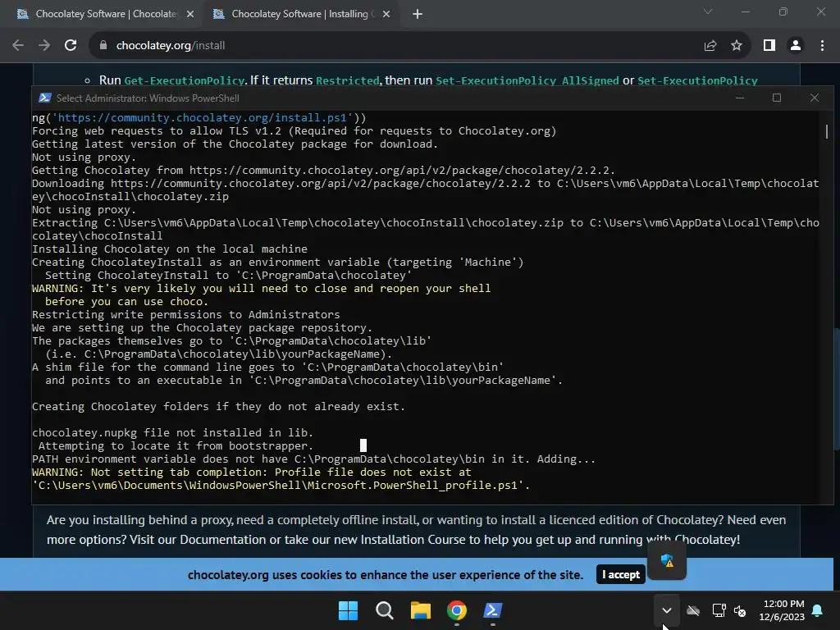Click the 'Restricting write permissions to Administrators' line
The height and width of the screenshot is (630, 840).
[x=185, y=314]
